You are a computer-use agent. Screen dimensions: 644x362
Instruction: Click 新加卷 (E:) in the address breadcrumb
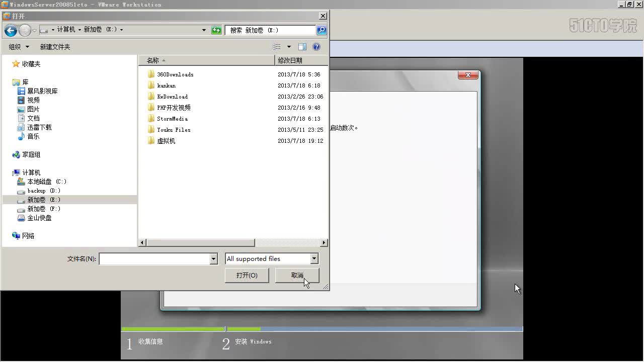pyautogui.click(x=100, y=30)
